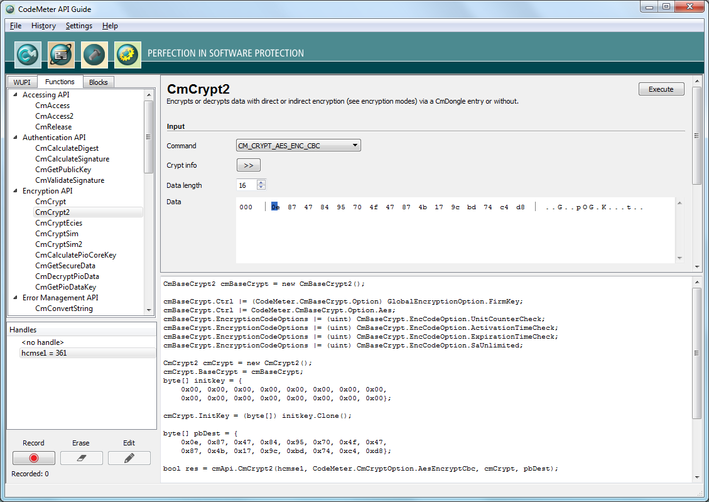This screenshot has width=709, height=502.
Task: Click the function tree scrollbar down arrow
Action: [x=149, y=310]
